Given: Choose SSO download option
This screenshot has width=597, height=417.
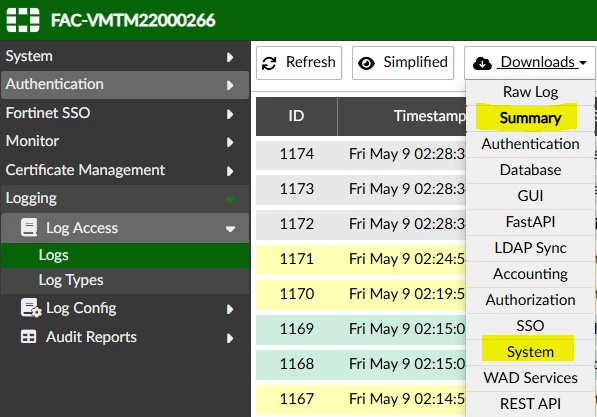Looking at the screenshot, I should (x=530, y=326).
